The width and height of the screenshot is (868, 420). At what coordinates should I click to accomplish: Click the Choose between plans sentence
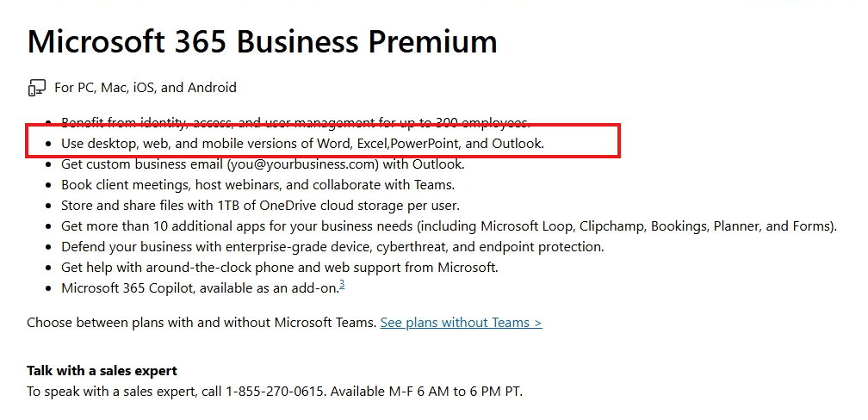point(202,323)
